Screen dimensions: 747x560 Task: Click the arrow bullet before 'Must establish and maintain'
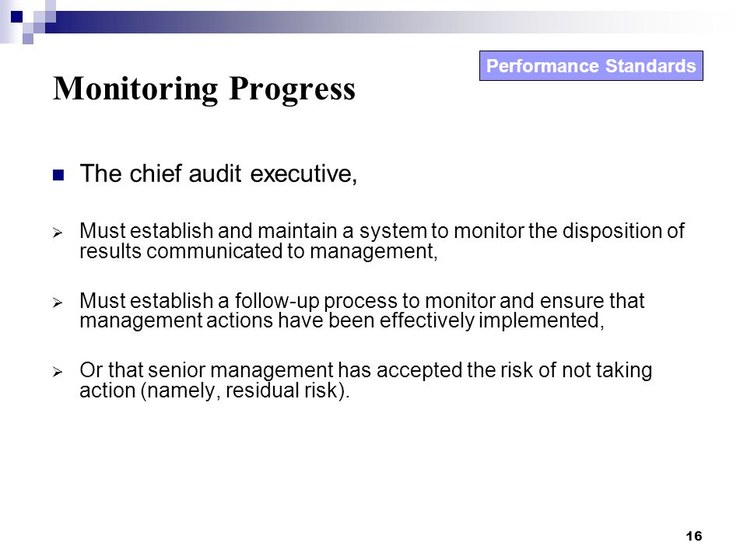pos(58,233)
